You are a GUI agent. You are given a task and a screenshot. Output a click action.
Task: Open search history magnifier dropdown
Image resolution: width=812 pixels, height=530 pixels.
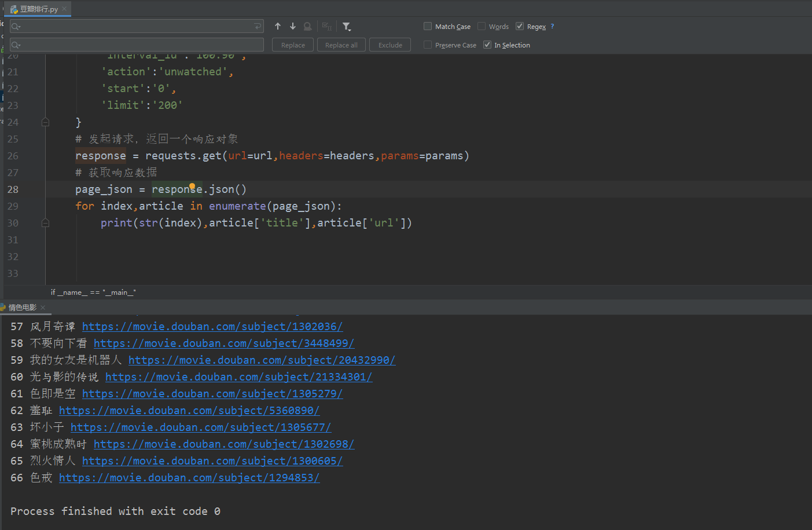[x=16, y=26]
